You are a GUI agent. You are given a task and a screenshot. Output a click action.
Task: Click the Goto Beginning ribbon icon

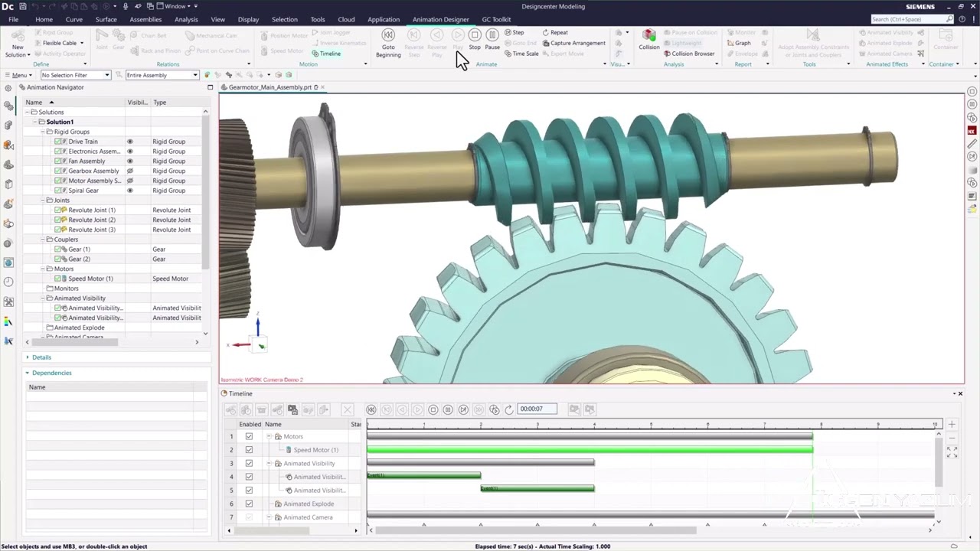pos(388,36)
